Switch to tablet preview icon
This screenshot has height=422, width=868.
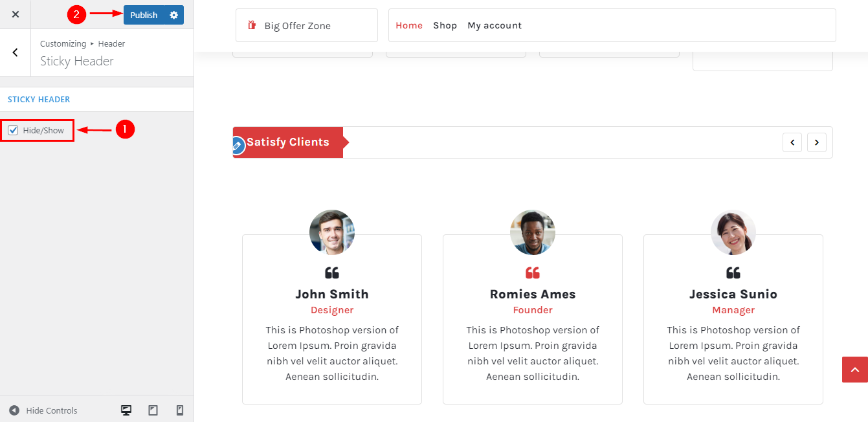[x=153, y=410]
